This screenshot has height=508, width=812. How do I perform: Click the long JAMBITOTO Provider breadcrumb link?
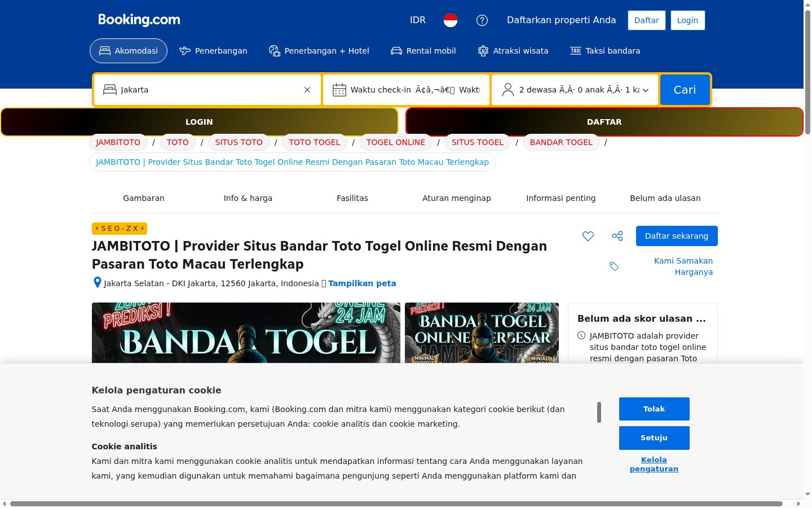click(293, 162)
